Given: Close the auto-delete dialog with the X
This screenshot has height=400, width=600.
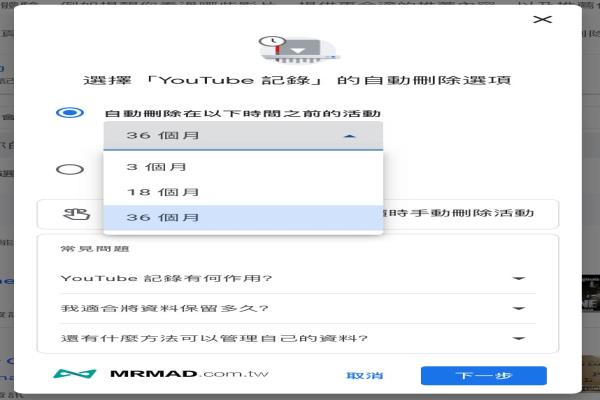Looking at the screenshot, I should [x=542, y=20].
